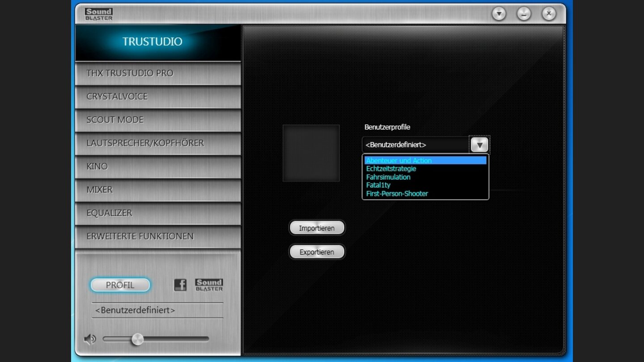Screen dimensions: 644x362
Task: Open Erweiterte Funktionen settings
Action: tap(158, 236)
